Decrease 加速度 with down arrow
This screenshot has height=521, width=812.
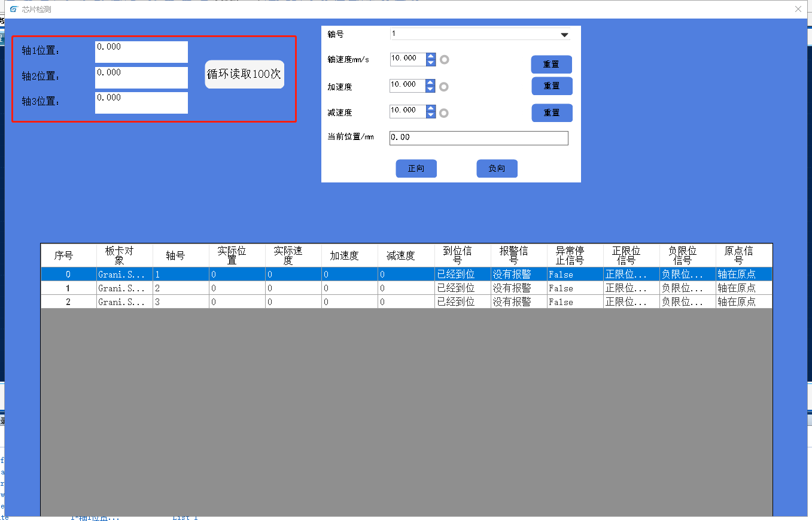pyautogui.click(x=431, y=89)
